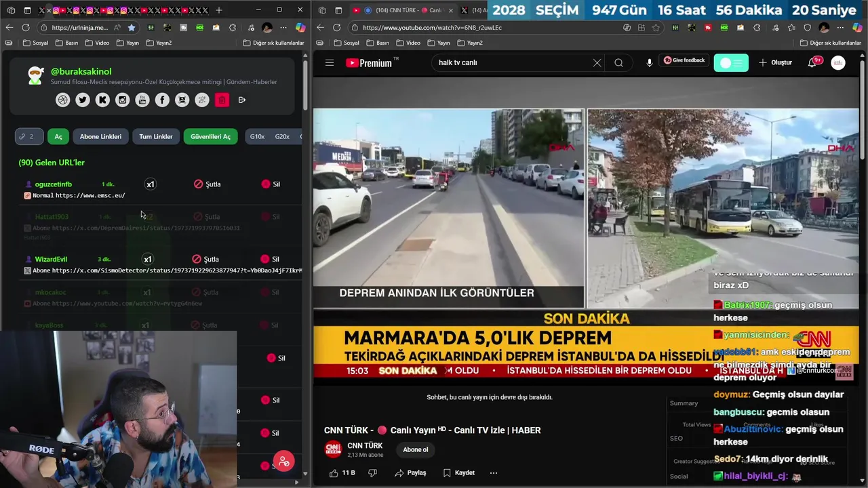Clear the YouTube search box with X

[x=597, y=62]
